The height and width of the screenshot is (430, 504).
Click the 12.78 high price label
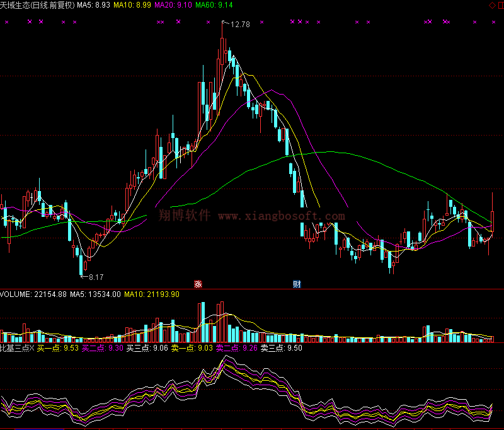[x=240, y=25]
